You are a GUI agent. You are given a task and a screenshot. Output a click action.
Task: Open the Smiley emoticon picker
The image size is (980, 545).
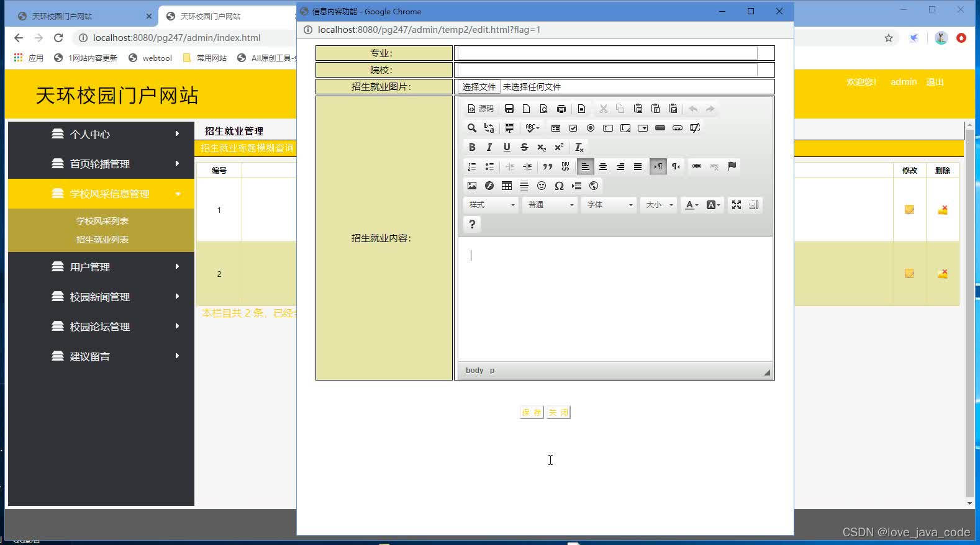coord(542,186)
